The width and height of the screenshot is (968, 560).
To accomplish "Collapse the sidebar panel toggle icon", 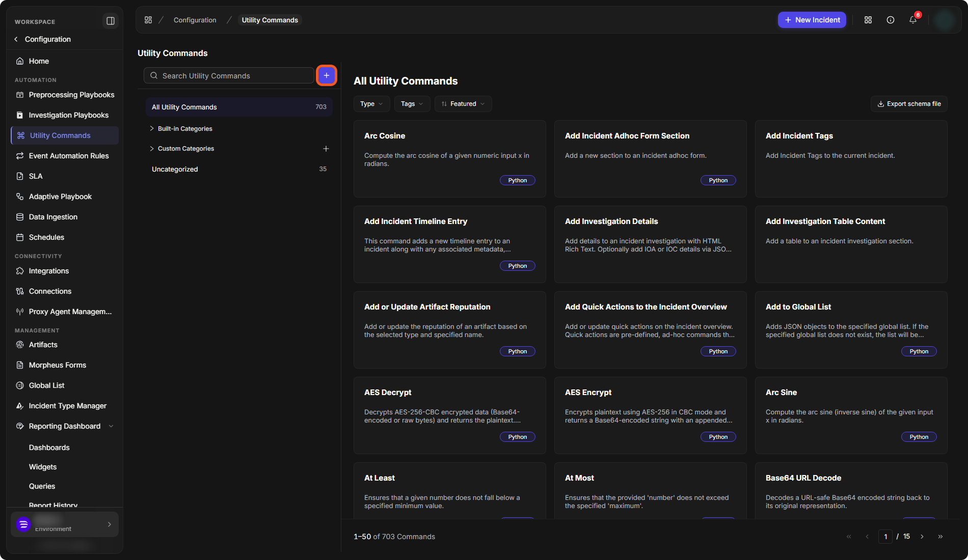I will coord(110,21).
